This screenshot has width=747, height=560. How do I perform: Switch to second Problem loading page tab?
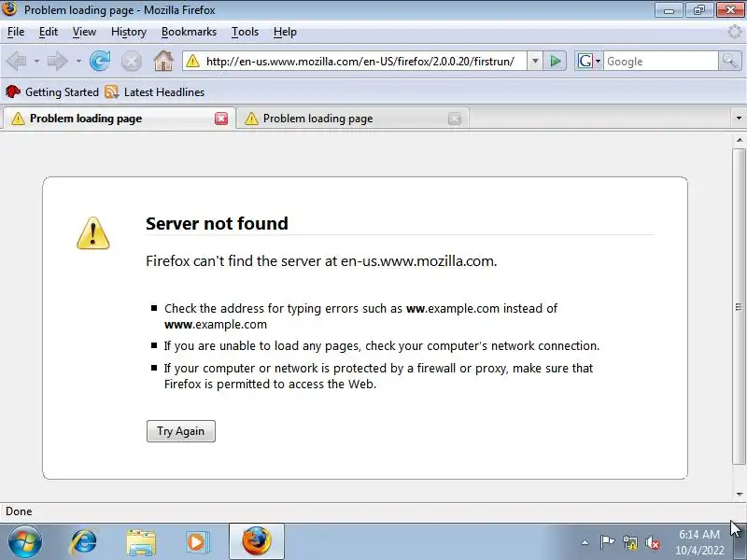click(x=353, y=119)
